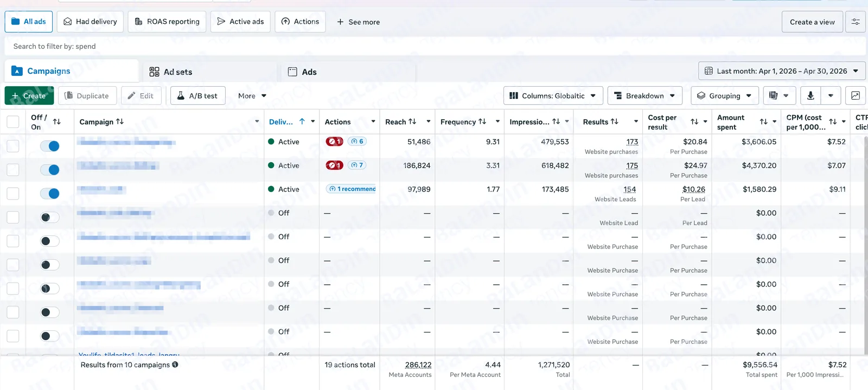The image size is (868, 390).
Task: Sort by CPM column arrows
Action: point(833,122)
